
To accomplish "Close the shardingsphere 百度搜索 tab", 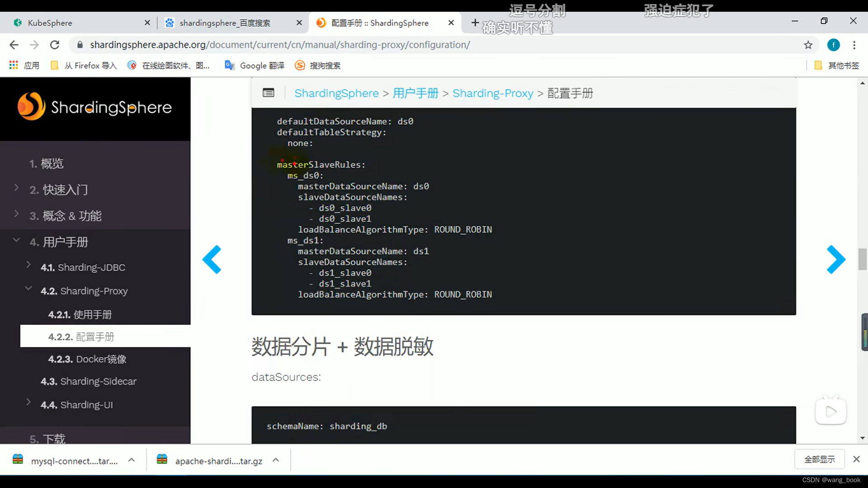I will [299, 23].
